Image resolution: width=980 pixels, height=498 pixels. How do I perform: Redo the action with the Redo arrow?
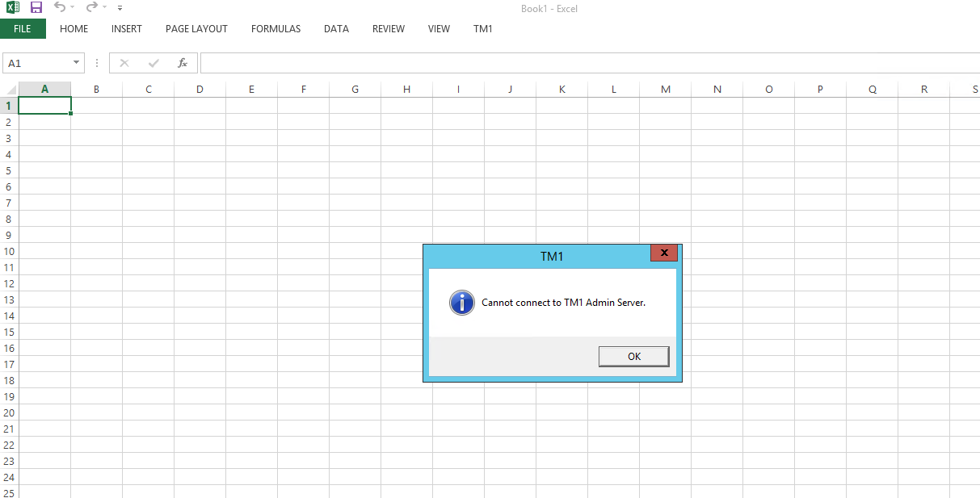point(91,7)
